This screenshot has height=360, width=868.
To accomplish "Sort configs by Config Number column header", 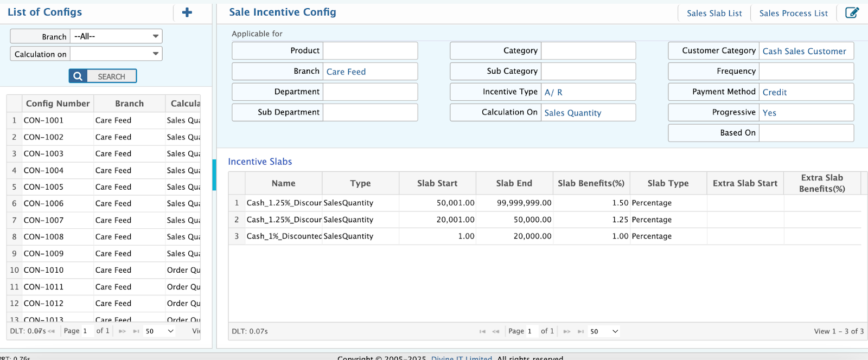I will click(x=58, y=103).
